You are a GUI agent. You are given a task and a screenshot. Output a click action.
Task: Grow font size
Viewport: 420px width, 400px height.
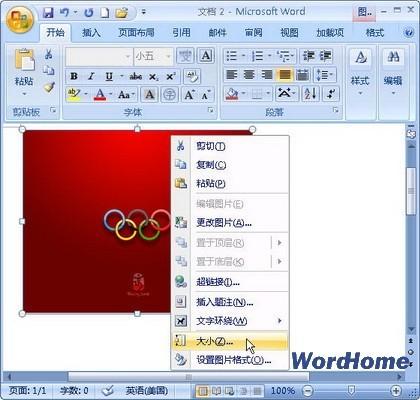tap(190, 95)
